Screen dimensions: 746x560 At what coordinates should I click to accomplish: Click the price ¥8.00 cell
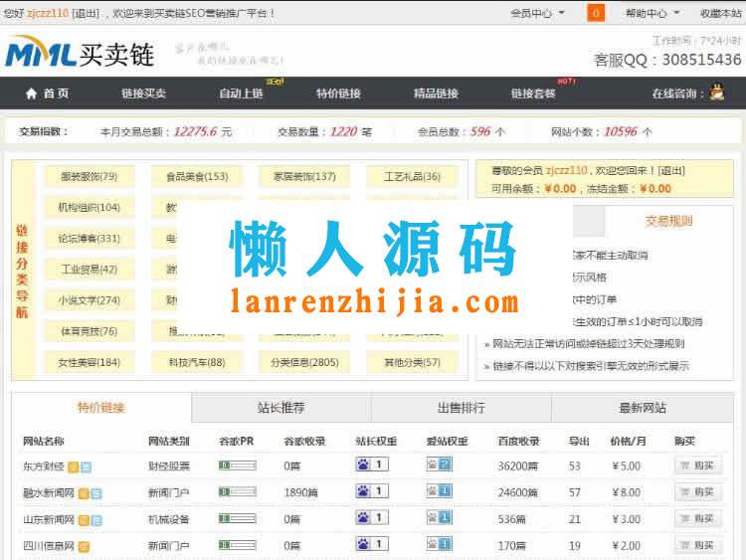626,493
